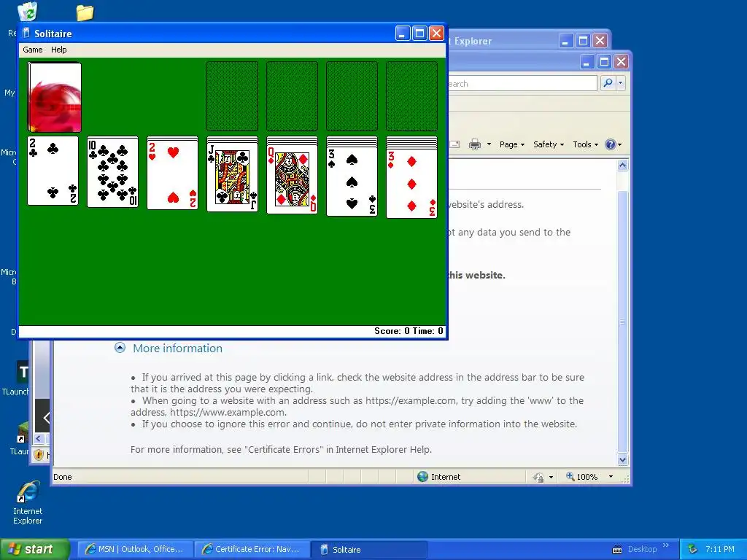Click the Done status bar text

(63, 477)
